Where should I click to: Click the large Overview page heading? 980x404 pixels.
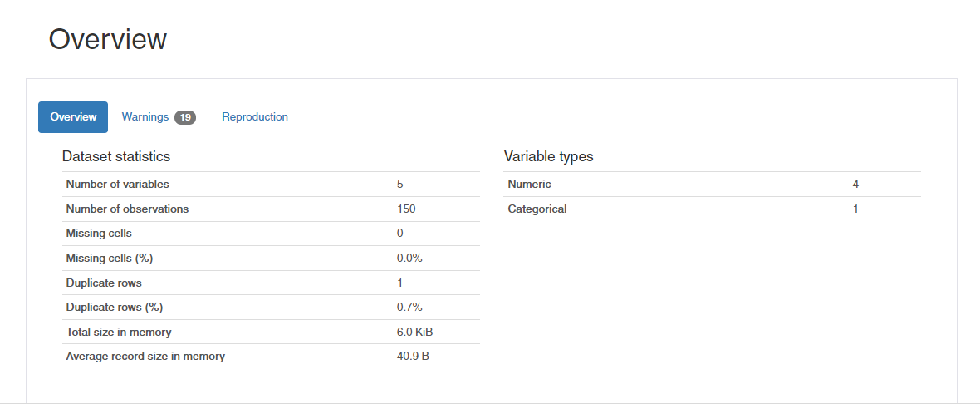pos(107,39)
